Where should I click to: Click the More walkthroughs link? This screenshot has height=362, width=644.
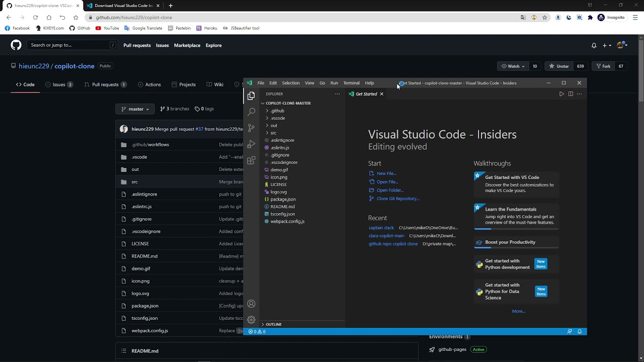point(518,311)
